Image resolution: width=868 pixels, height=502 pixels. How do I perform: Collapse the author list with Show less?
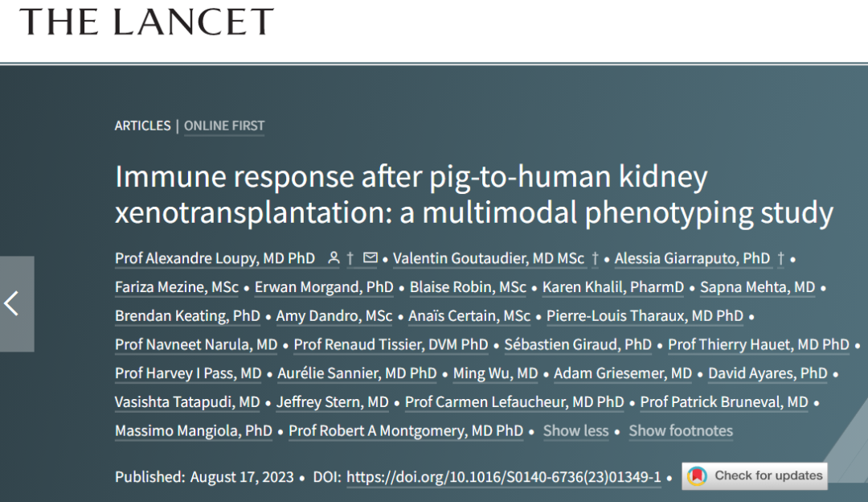point(575,430)
